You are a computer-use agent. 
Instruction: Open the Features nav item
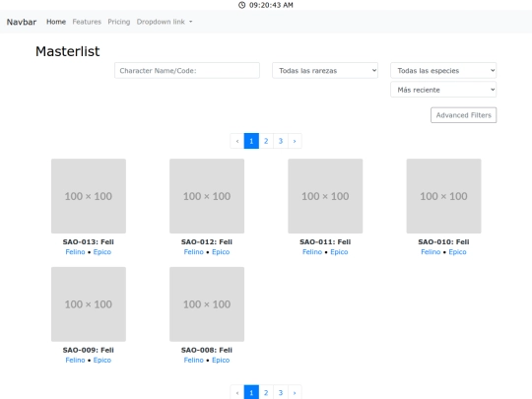(87, 22)
